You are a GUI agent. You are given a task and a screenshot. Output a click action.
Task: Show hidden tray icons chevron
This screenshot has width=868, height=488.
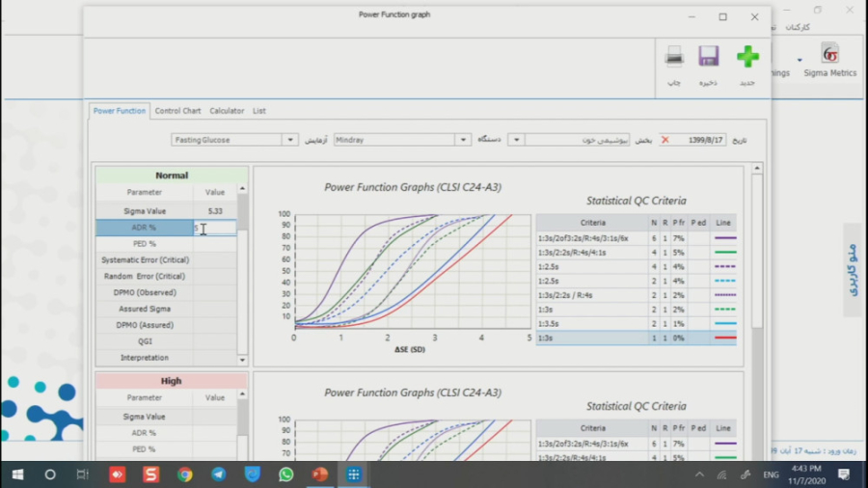click(700, 474)
